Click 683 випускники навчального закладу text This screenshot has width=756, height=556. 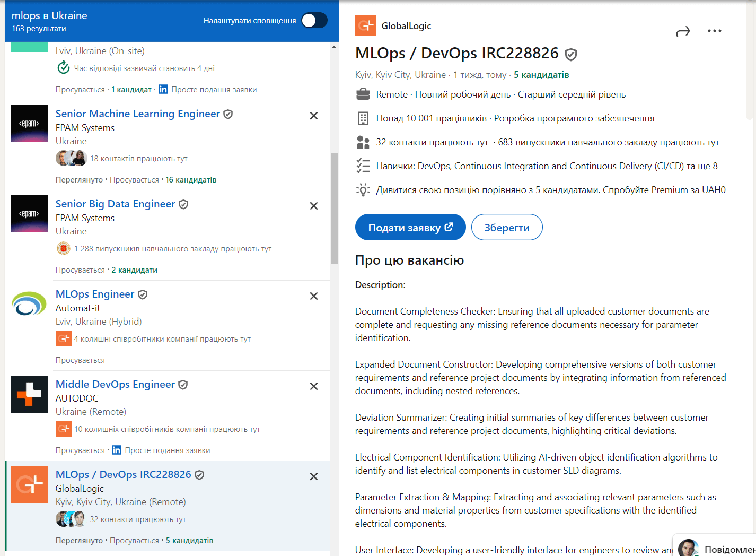[x=609, y=142]
